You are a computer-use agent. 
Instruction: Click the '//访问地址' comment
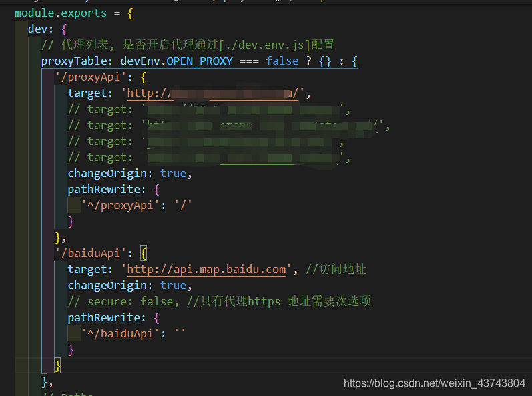tap(336, 269)
